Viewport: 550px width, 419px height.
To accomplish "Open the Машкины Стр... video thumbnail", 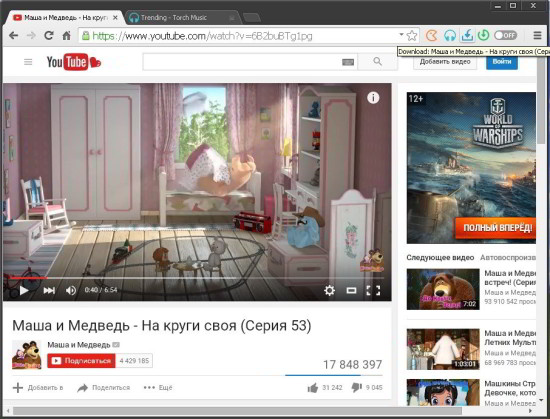I will click(443, 392).
